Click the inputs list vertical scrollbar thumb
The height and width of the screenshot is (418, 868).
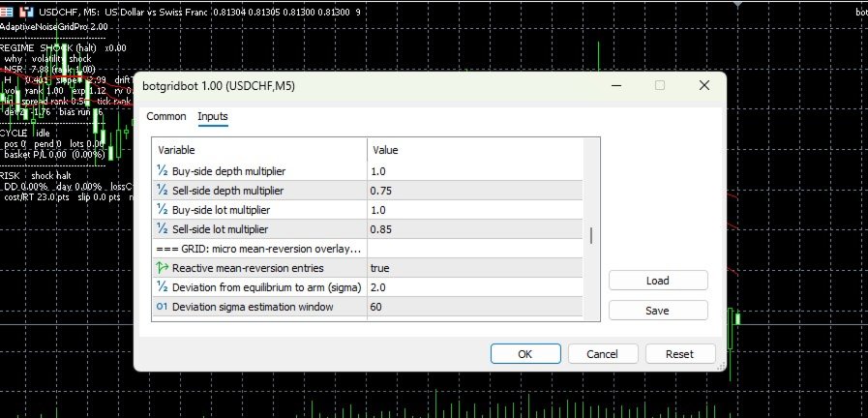click(592, 235)
